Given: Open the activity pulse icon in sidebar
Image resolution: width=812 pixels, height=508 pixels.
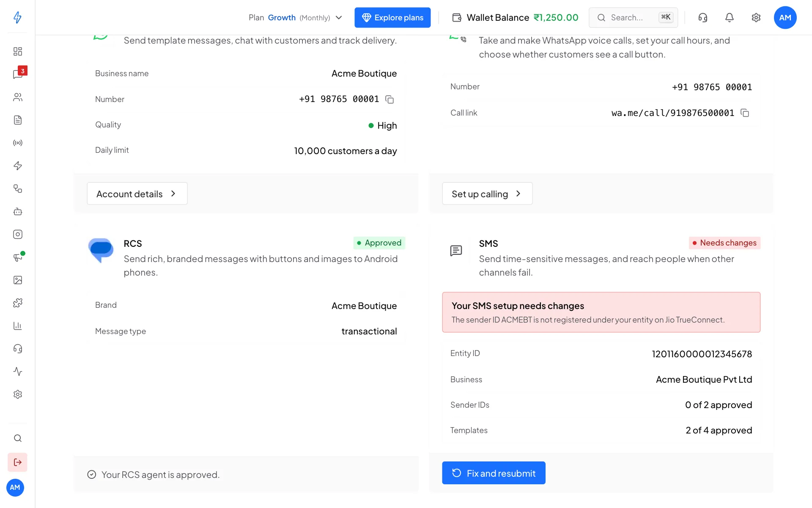Looking at the screenshot, I should pyautogui.click(x=17, y=371).
